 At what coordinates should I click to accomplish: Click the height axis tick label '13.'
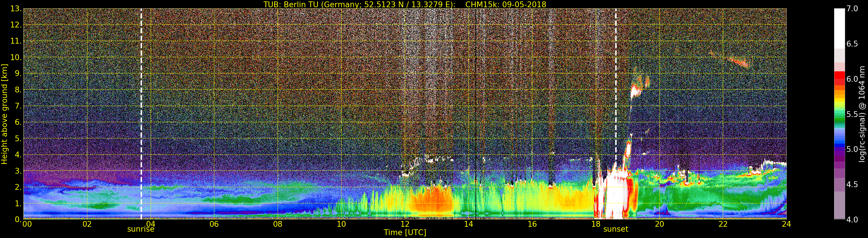click(x=16, y=9)
